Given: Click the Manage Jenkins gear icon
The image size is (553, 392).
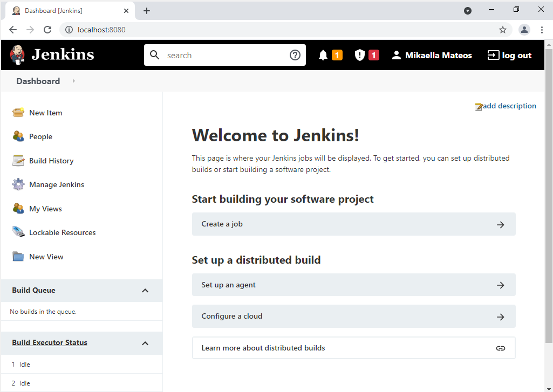Looking at the screenshot, I should (x=18, y=184).
